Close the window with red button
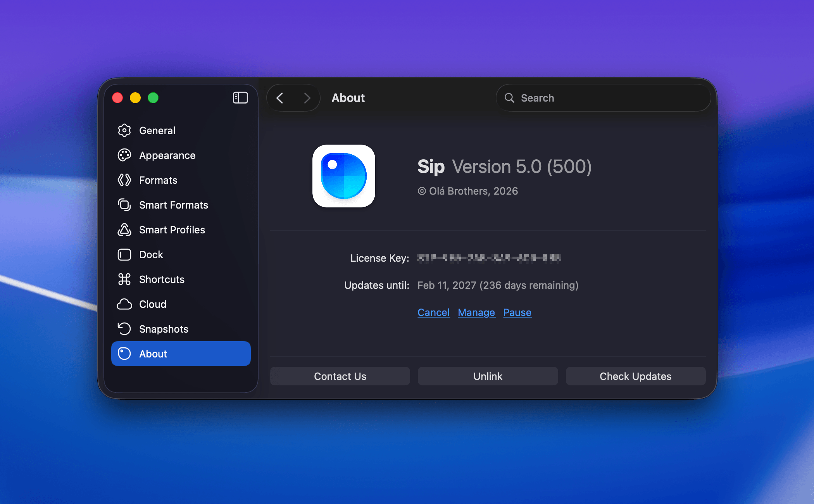Viewport: 814px width, 504px height. 117,98
